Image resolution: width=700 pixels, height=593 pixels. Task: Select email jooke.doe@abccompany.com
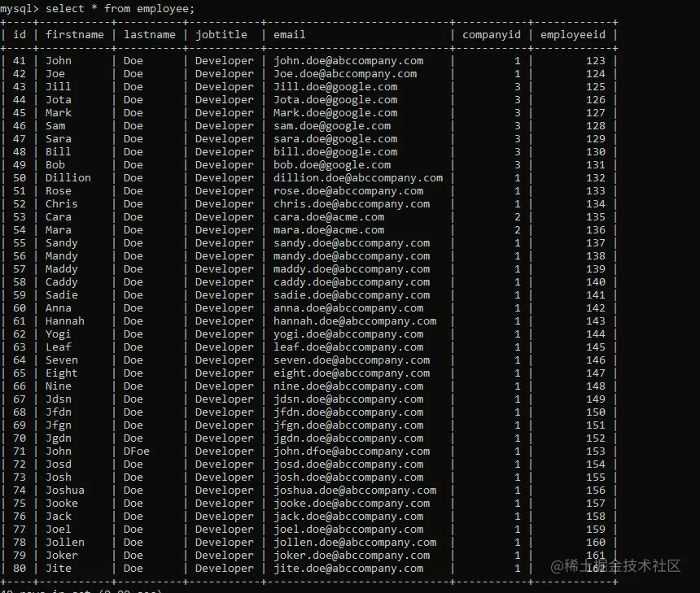click(x=352, y=503)
